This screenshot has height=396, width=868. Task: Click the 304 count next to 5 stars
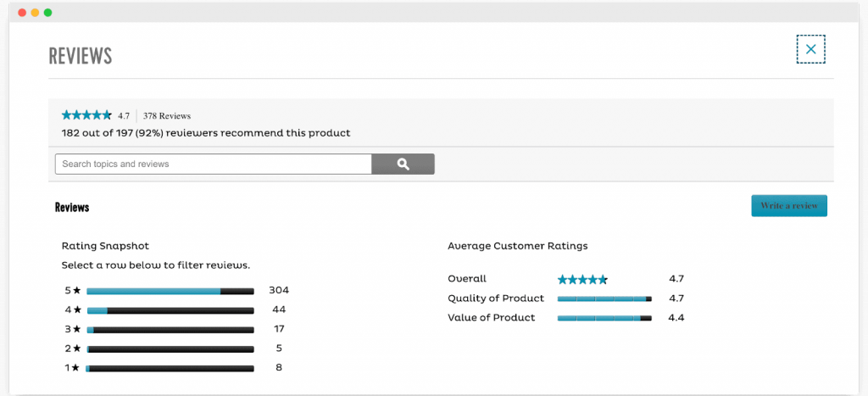tap(279, 290)
